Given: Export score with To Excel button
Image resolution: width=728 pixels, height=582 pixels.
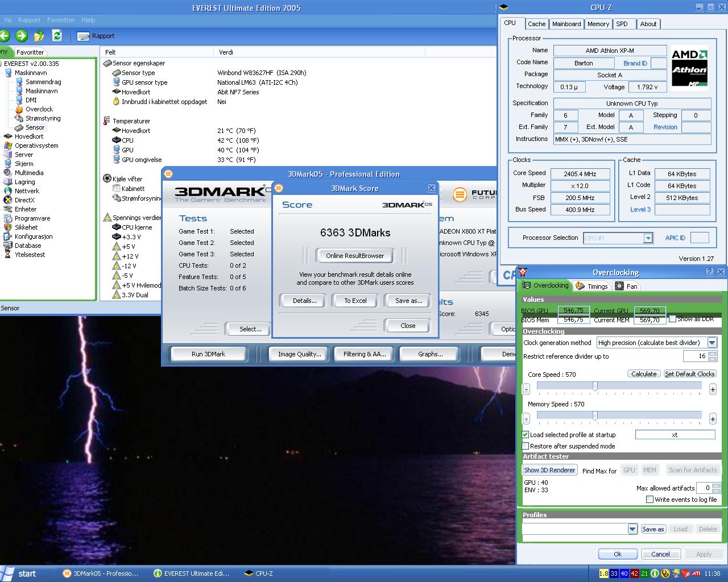Looking at the screenshot, I should click(x=355, y=301).
